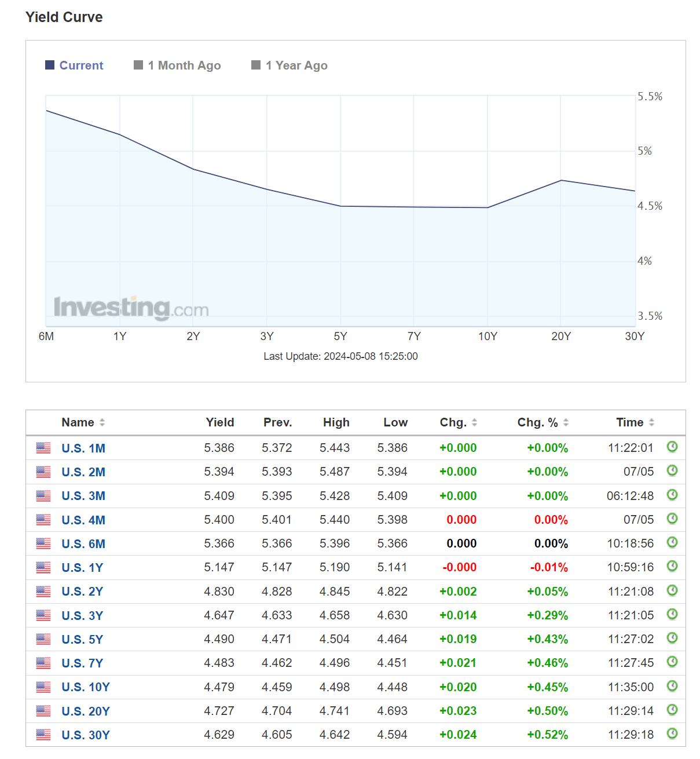Click the alert clock icon for U.S. 20Y
Screen dimensions: 700x759
click(x=672, y=710)
